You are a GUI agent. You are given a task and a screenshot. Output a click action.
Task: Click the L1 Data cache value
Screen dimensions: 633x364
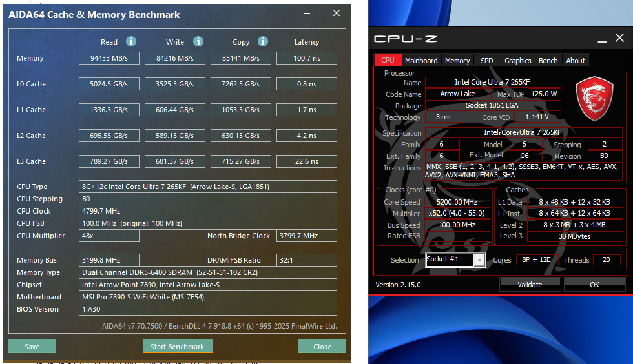575,202
